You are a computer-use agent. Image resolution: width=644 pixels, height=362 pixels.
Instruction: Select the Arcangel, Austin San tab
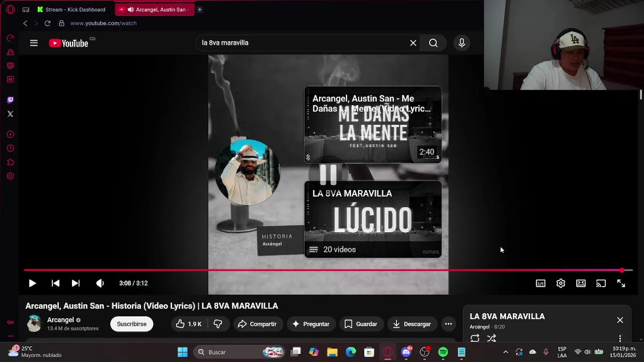coord(155,10)
